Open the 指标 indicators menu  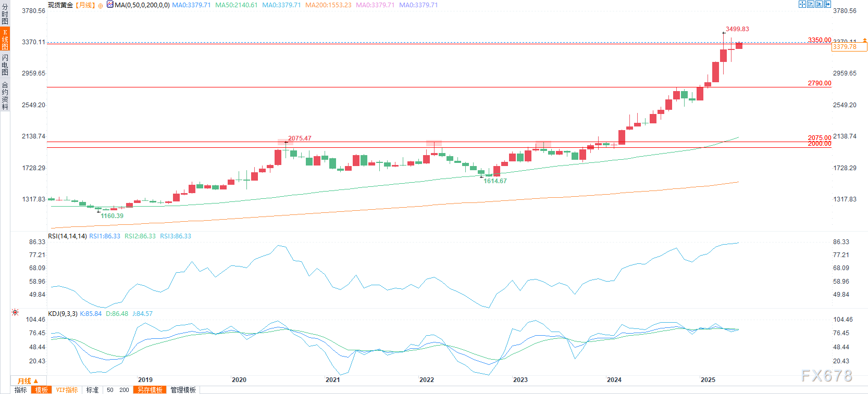coord(21,390)
